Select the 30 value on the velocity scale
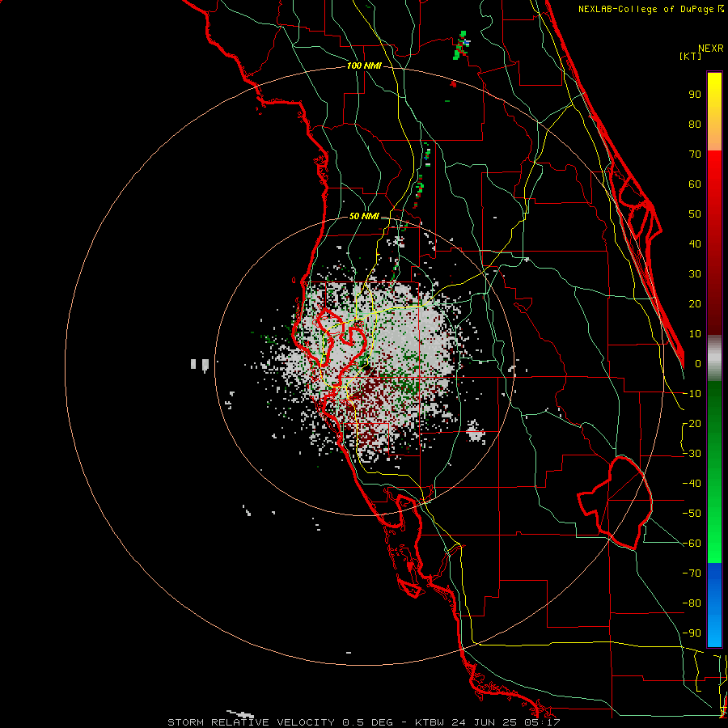Screen dimensions: 728x728 [695, 274]
